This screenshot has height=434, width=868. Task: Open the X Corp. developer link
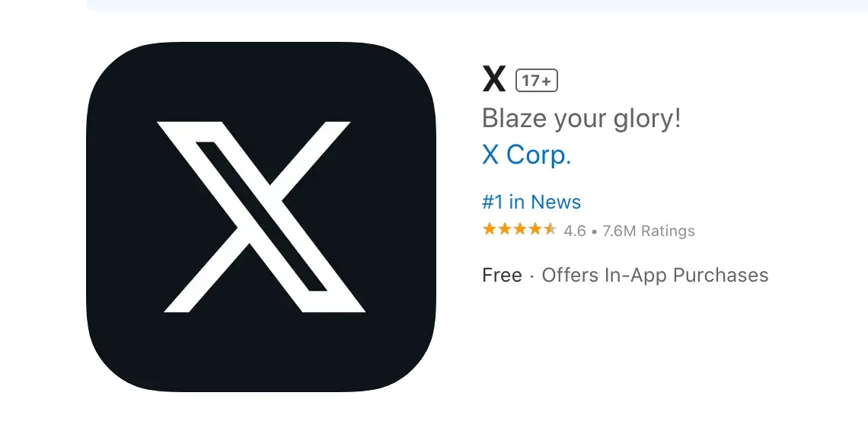[x=526, y=155]
